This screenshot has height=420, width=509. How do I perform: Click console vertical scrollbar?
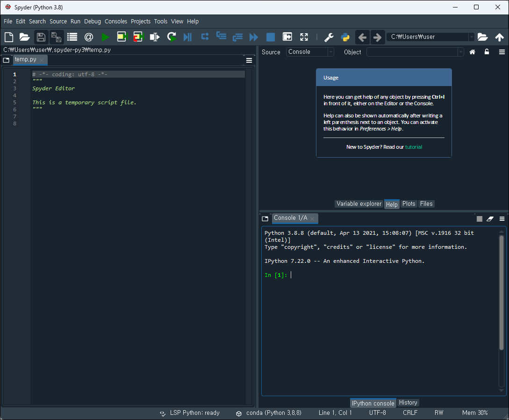(502, 292)
